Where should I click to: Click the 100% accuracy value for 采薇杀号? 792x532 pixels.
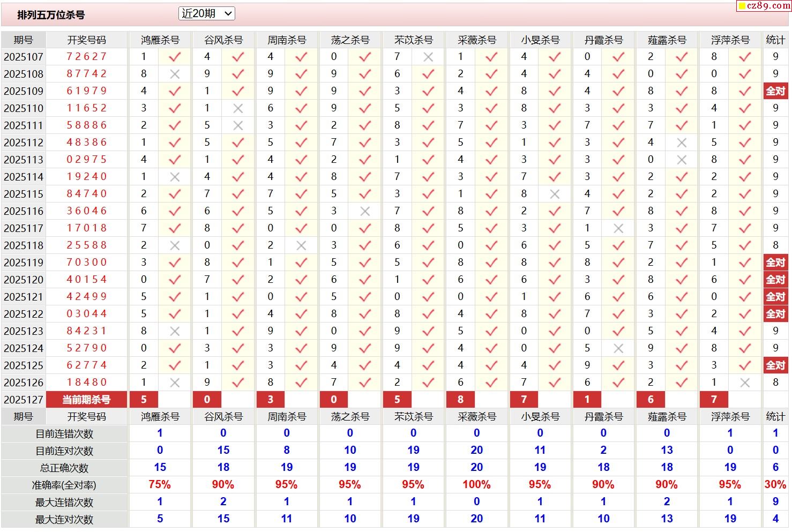pos(476,485)
